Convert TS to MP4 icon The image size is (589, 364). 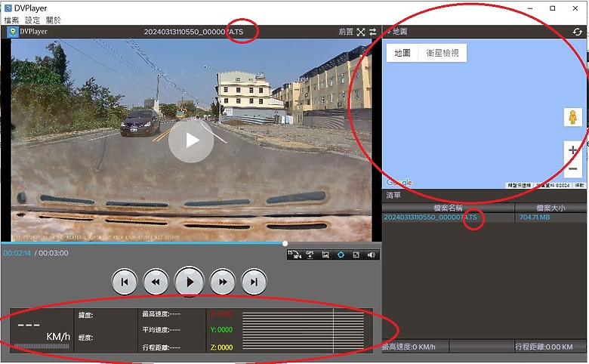pyautogui.click(x=294, y=254)
